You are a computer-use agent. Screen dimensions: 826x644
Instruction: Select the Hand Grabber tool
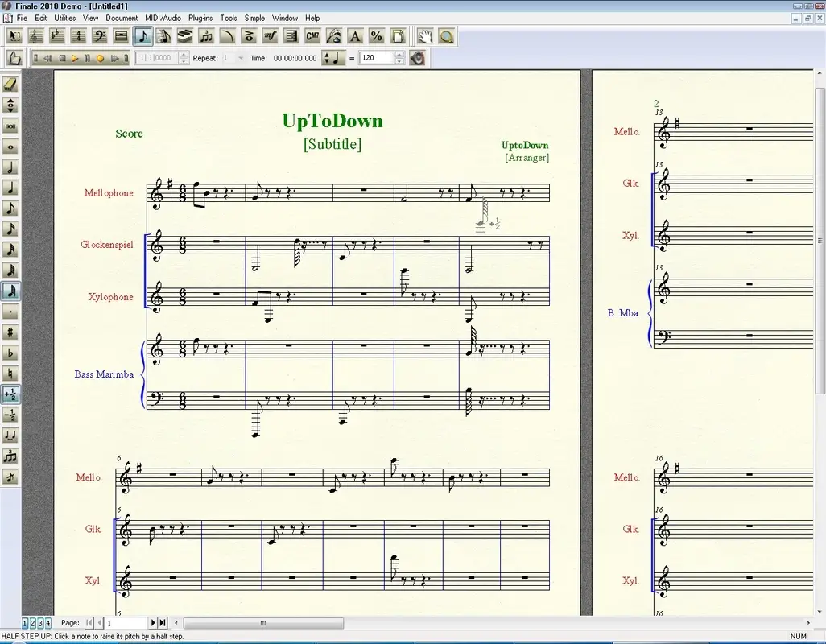424,35
